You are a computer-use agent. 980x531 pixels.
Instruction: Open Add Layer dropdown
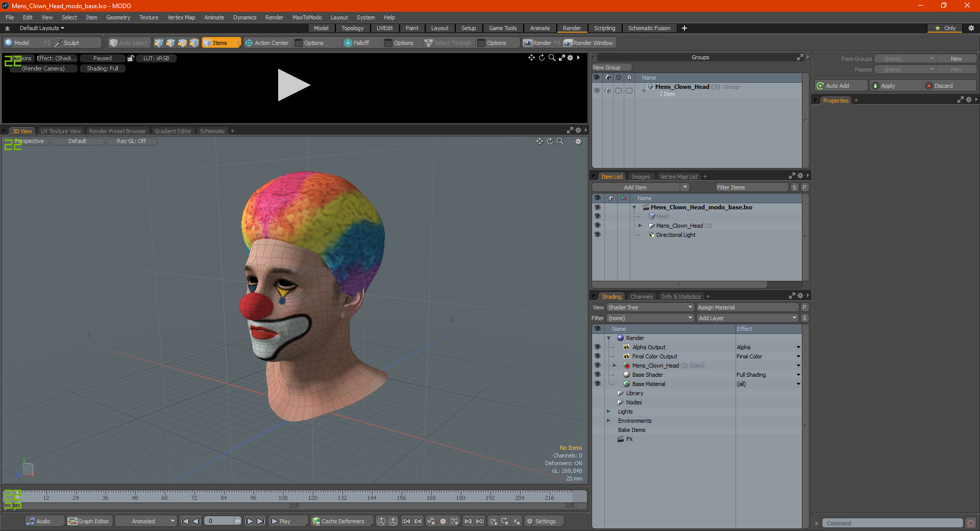[x=747, y=318]
